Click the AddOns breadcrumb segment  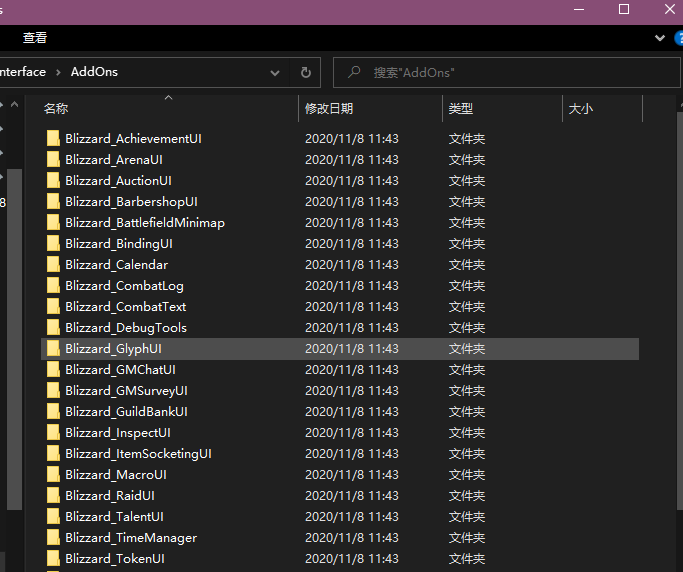point(94,72)
